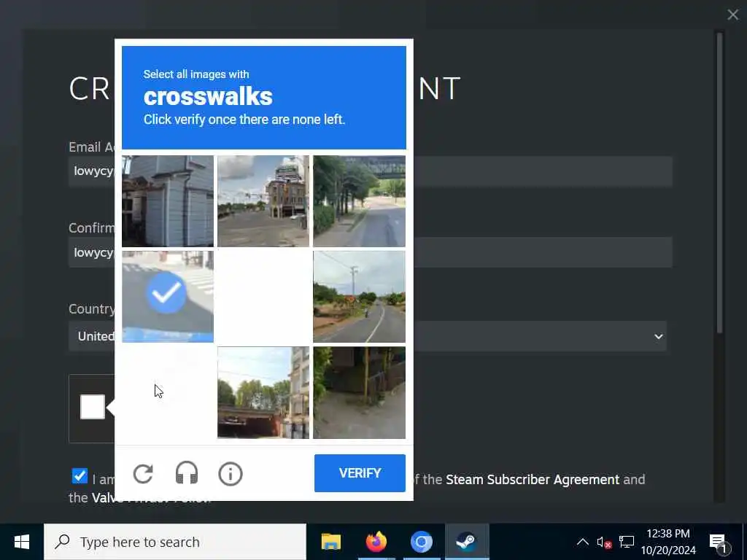Select the rural road with utility pole tile
747x560 pixels.
tap(359, 297)
